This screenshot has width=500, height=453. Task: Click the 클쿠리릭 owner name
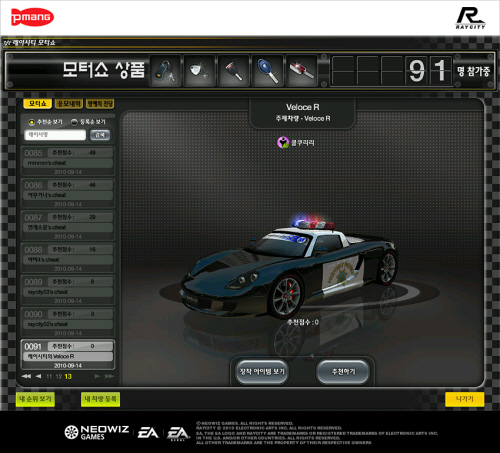click(x=303, y=143)
